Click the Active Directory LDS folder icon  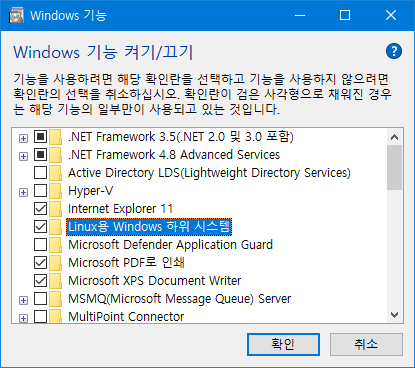(55, 173)
